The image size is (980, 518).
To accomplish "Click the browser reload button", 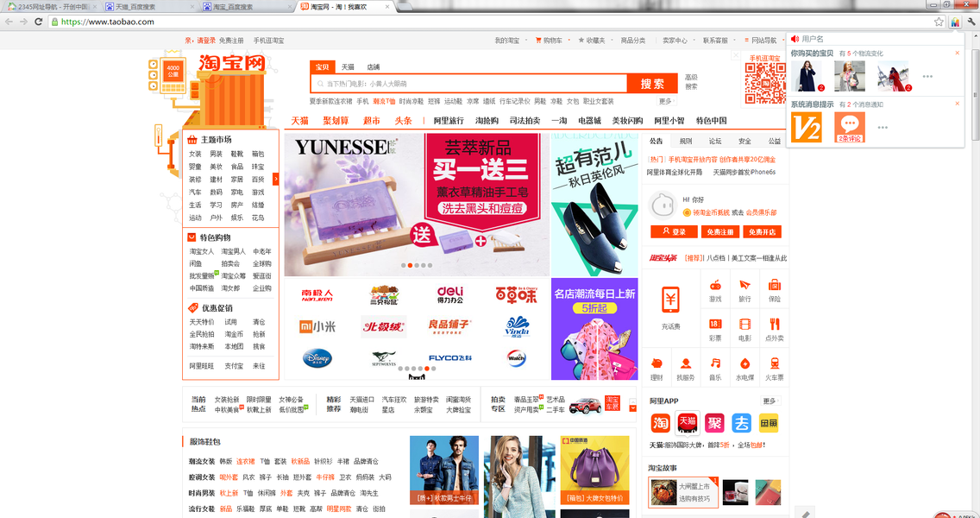I will (38, 22).
